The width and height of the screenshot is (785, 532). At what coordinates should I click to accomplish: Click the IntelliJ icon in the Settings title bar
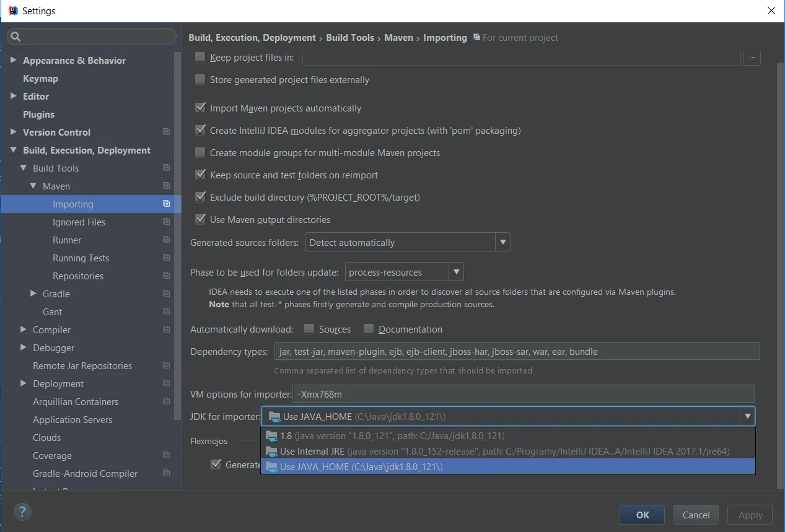12,11
